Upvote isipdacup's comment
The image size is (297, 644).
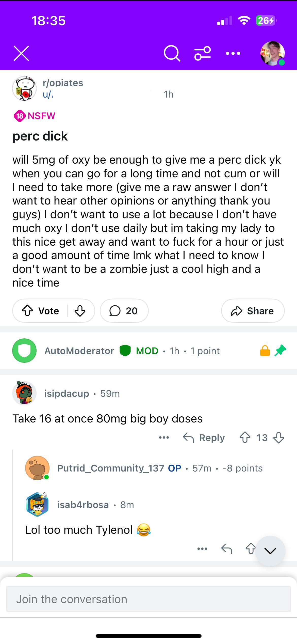[x=245, y=438]
